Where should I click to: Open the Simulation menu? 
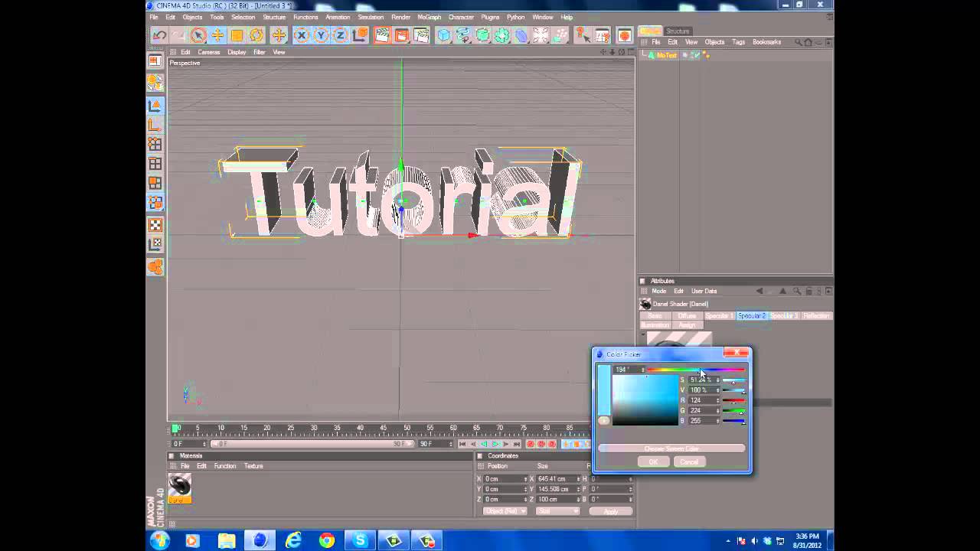coord(371,17)
